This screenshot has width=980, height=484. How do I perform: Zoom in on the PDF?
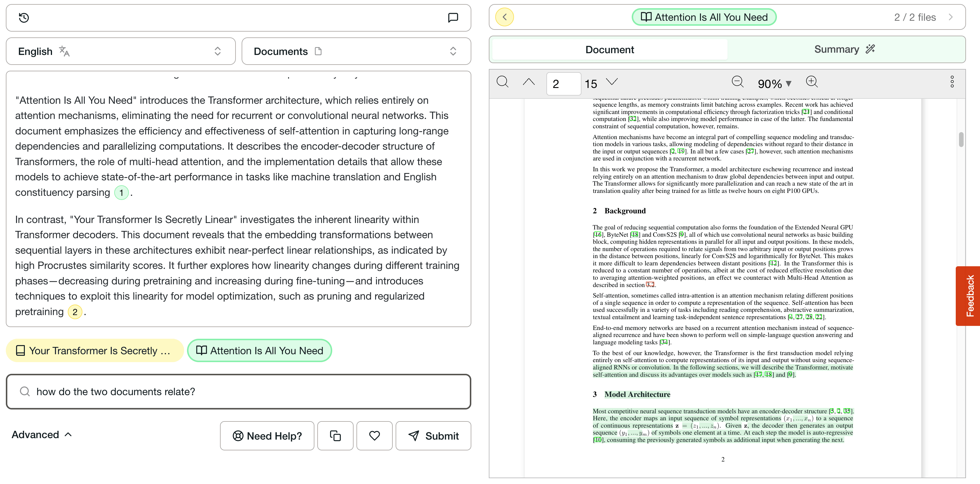(811, 82)
